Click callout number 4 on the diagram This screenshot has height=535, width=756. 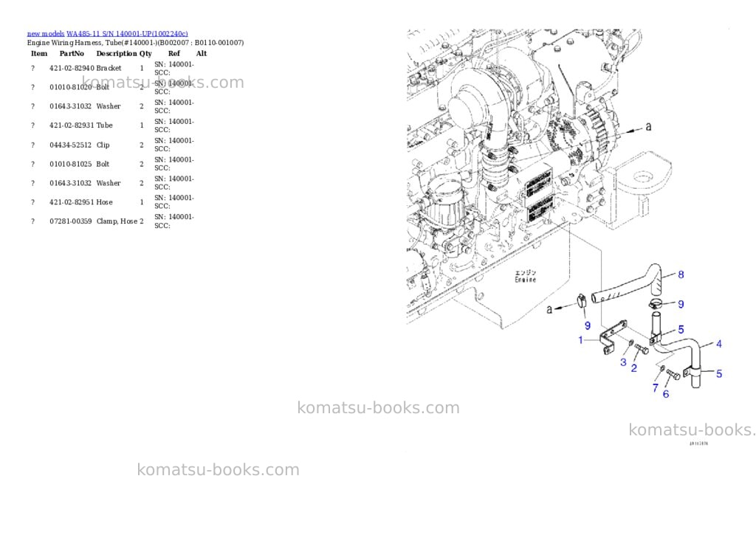(719, 344)
